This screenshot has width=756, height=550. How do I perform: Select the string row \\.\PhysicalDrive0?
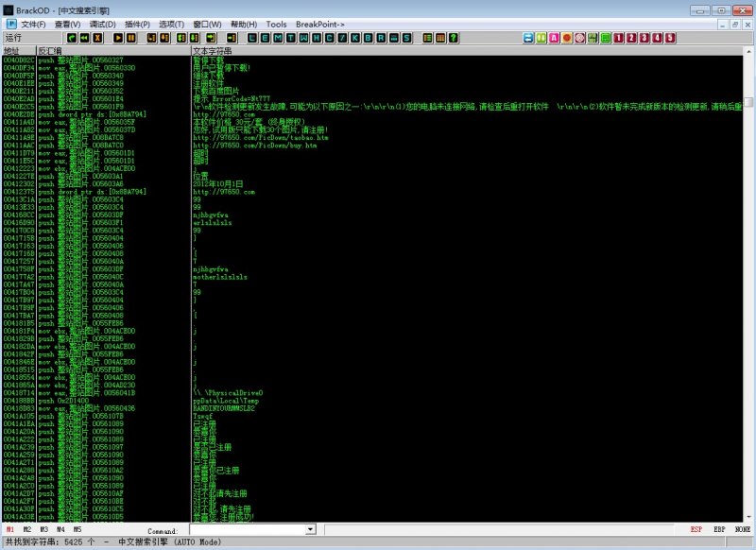click(x=228, y=393)
